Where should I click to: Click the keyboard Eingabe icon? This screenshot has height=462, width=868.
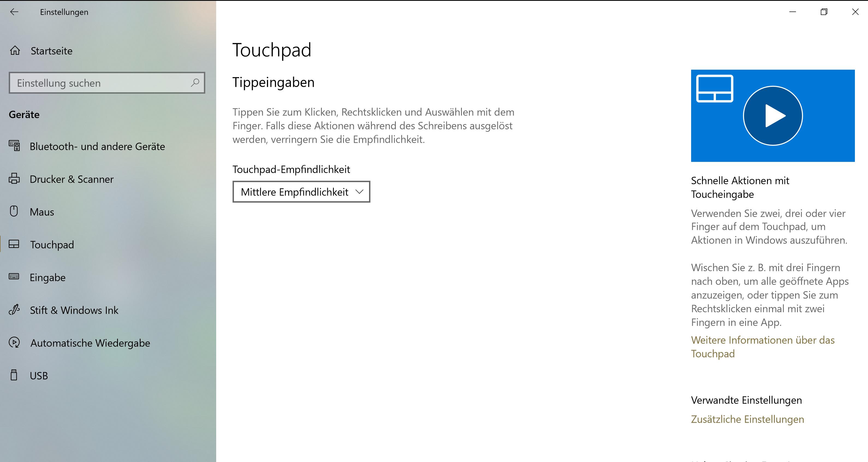[x=14, y=277]
